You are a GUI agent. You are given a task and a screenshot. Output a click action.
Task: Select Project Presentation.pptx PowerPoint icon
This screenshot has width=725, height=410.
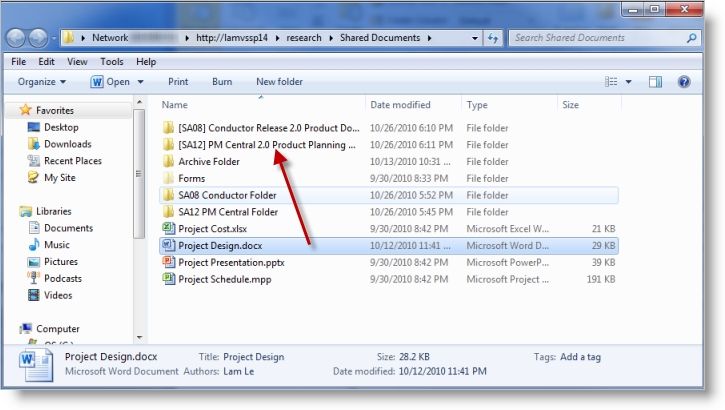168,262
